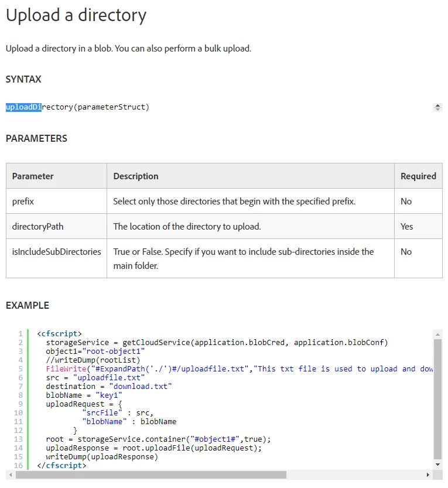Click the closing </cfscript> tag
Viewport: 448px width, 488px height.
[x=61, y=466]
